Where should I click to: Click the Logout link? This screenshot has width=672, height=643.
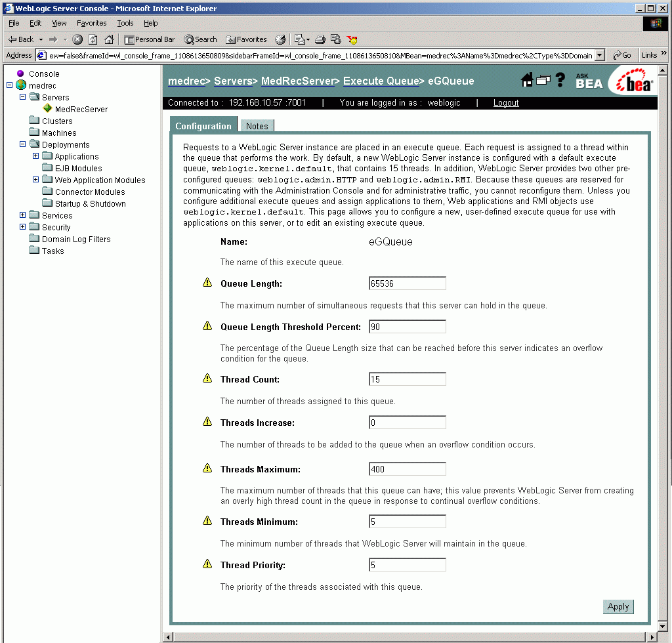tap(506, 103)
